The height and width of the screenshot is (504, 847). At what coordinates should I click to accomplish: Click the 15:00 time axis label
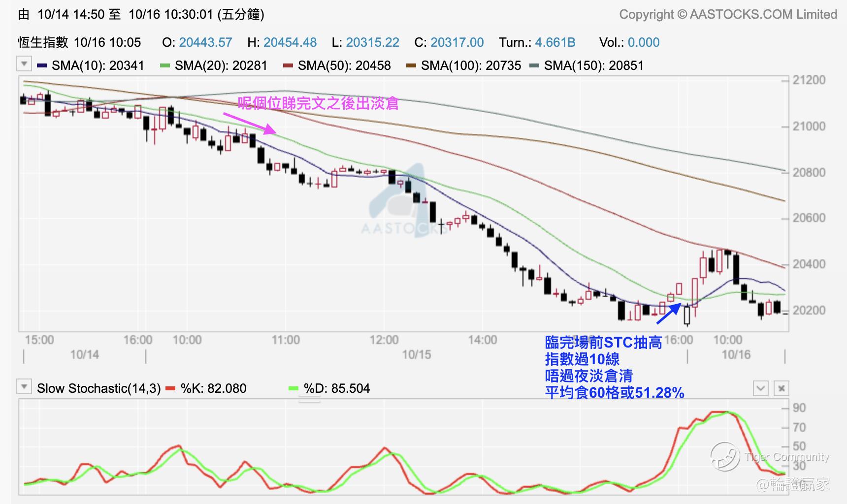pyautogui.click(x=39, y=340)
